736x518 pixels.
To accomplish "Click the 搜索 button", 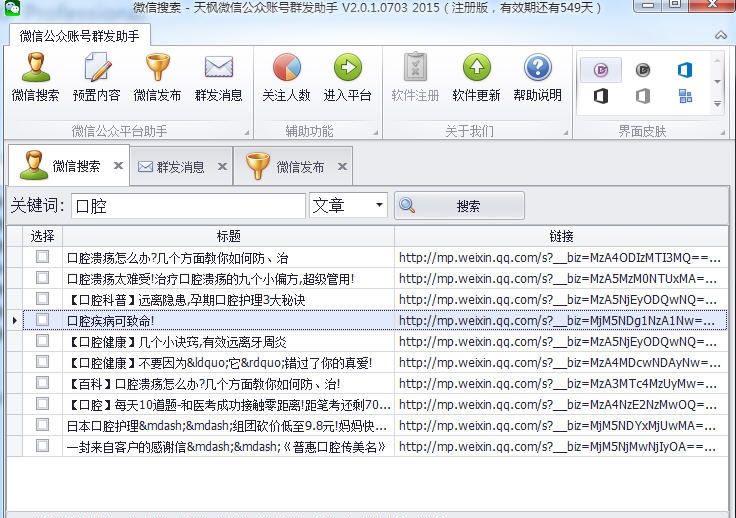I will (x=460, y=206).
